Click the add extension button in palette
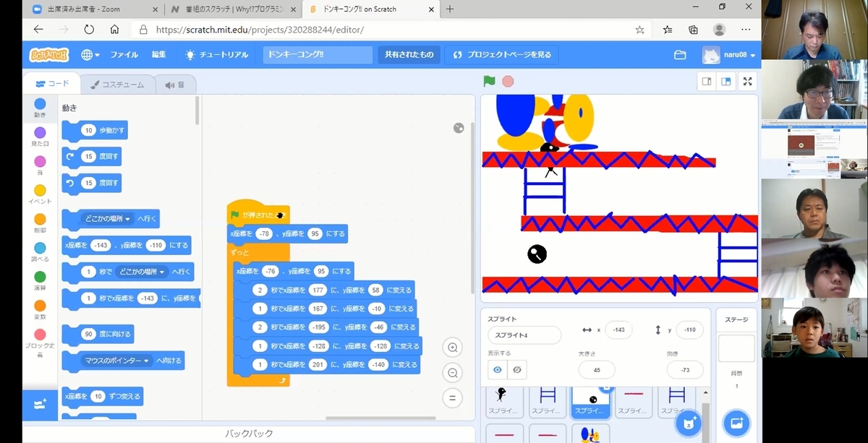The width and height of the screenshot is (868, 443). [40, 405]
